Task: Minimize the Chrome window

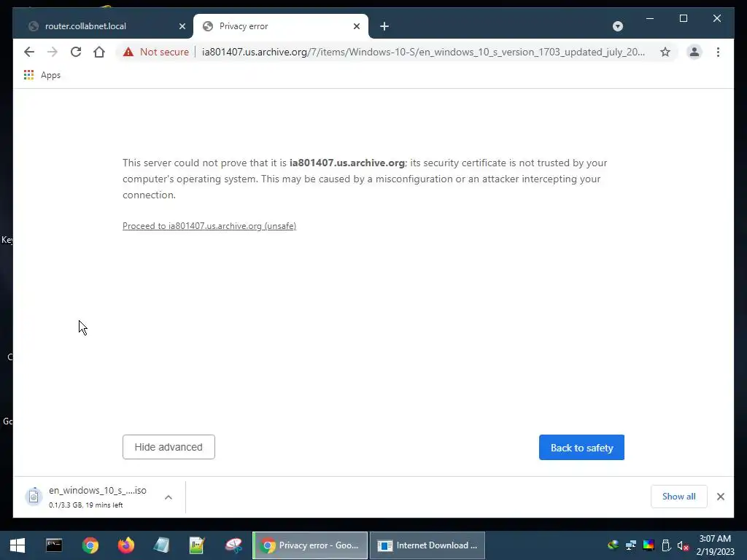Action: tap(650, 18)
